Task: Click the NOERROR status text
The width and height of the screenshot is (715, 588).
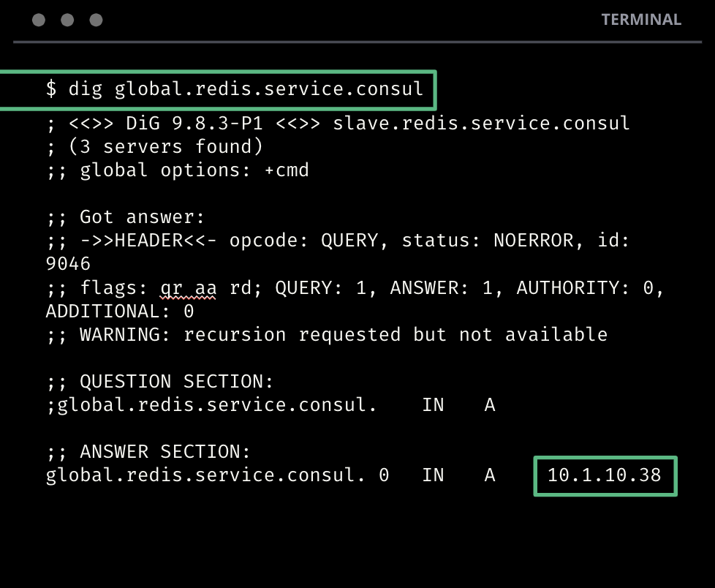Action: (x=534, y=241)
